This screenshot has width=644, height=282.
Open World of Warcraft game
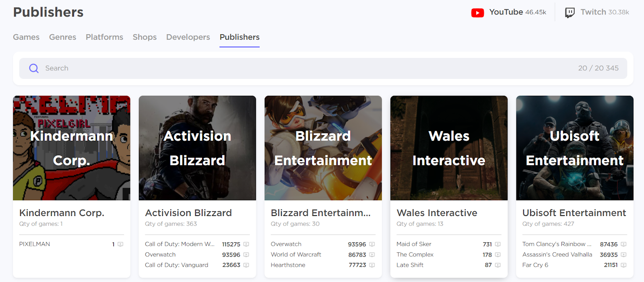pos(296,255)
